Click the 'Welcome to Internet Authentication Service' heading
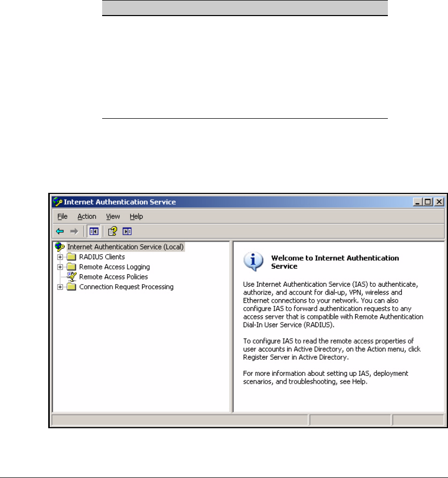 click(x=335, y=262)
